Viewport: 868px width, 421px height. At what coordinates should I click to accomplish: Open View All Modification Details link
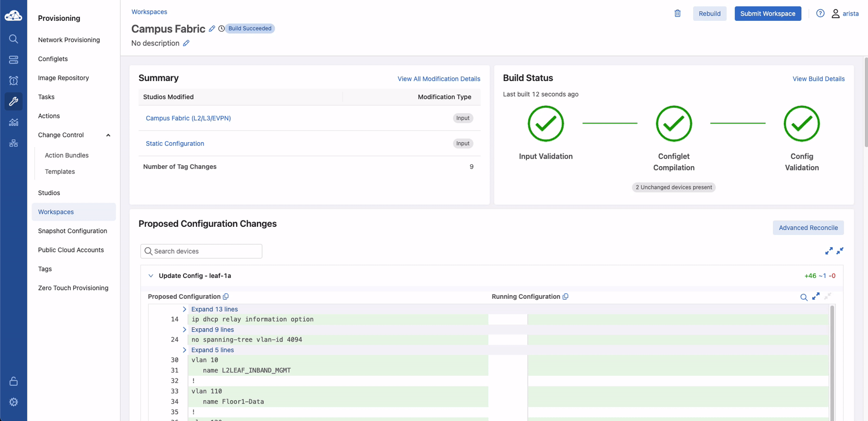439,79
